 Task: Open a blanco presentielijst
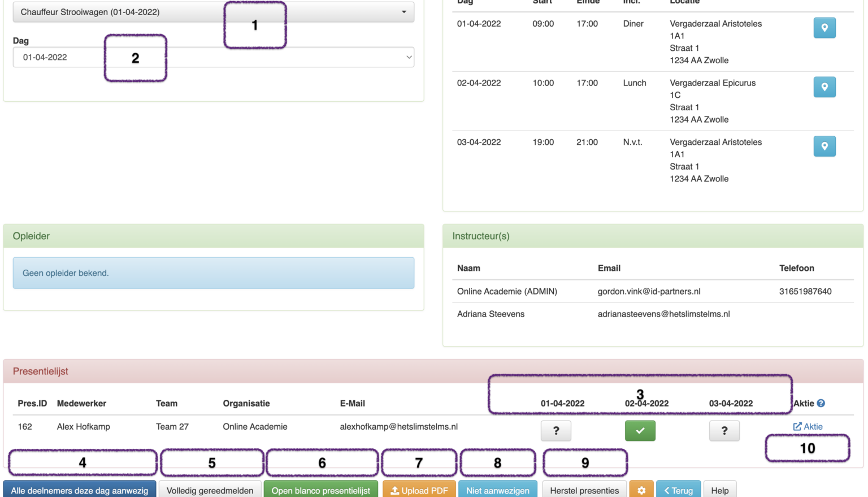pos(320,490)
